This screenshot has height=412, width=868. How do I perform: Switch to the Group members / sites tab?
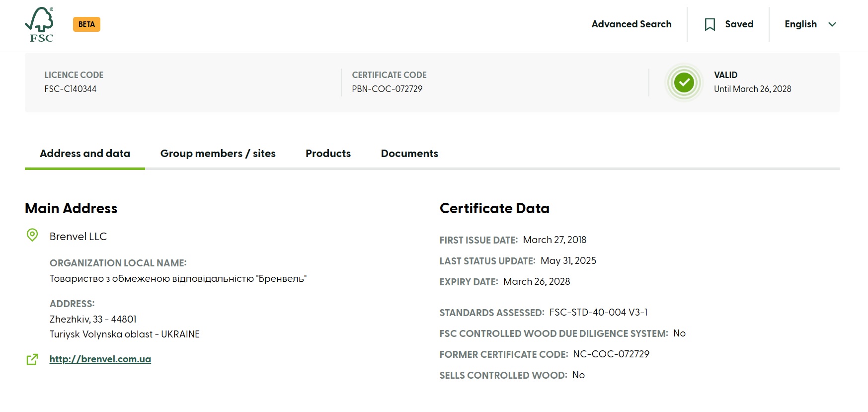218,154
